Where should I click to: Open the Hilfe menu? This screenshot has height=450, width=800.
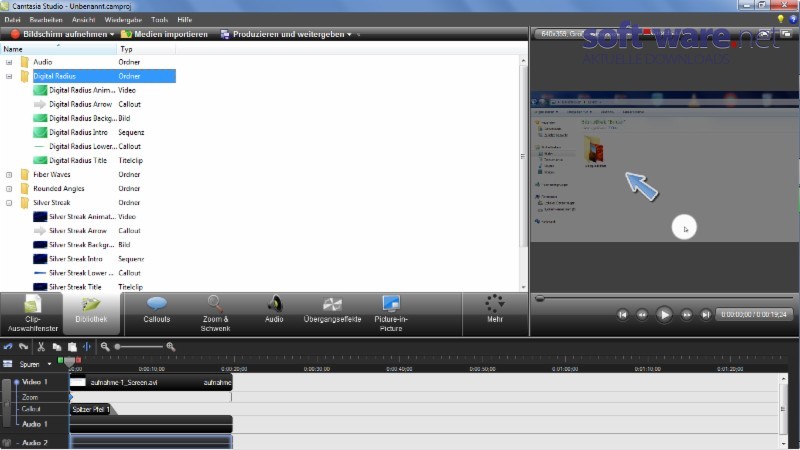(x=185, y=19)
